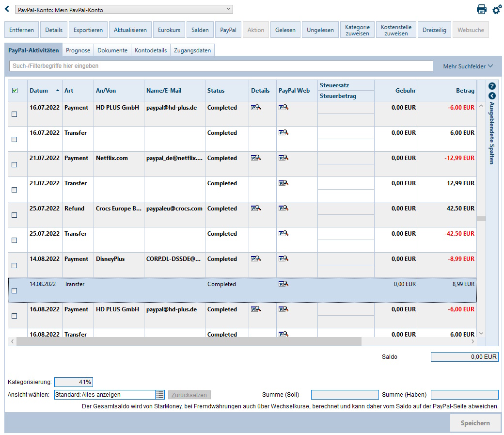Check the 21.07.2022 transfer row checkbox

click(15, 190)
